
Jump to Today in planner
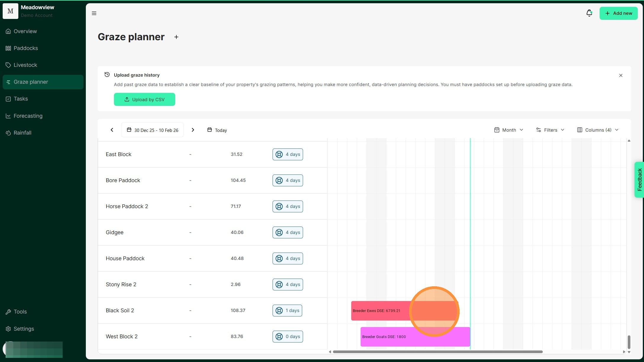(x=217, y=130)
